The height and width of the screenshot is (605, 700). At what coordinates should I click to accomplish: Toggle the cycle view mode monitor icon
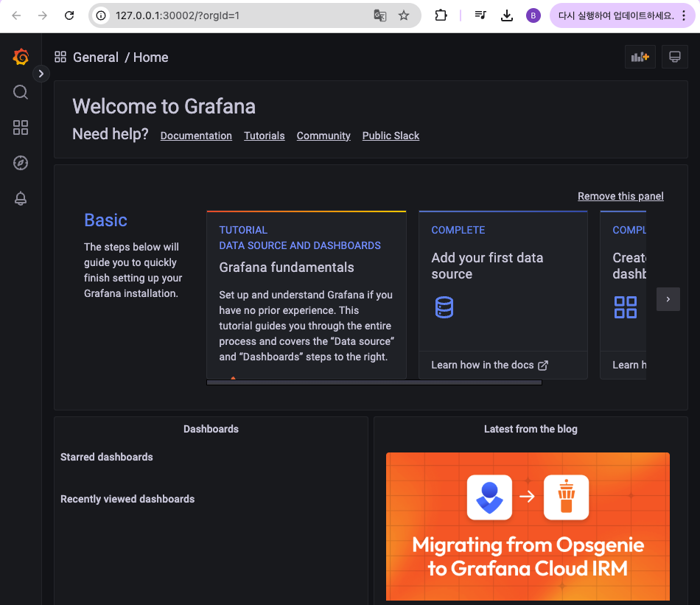(674, 57)
